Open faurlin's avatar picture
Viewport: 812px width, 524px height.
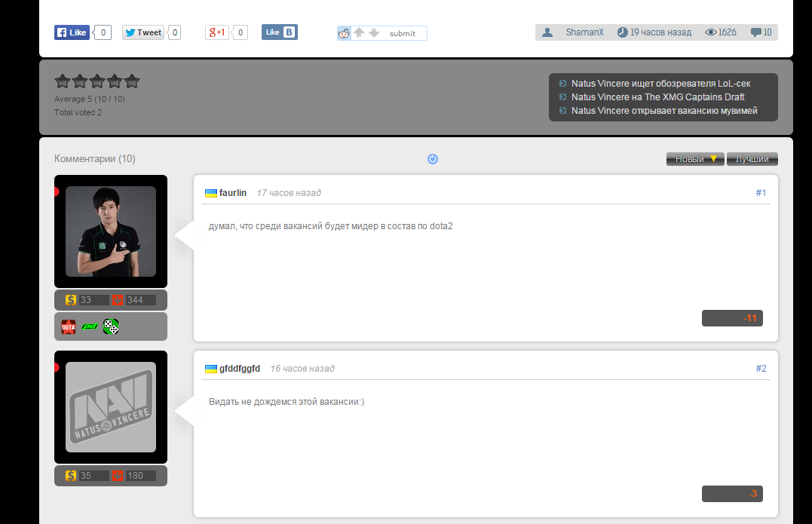(111, 231)
